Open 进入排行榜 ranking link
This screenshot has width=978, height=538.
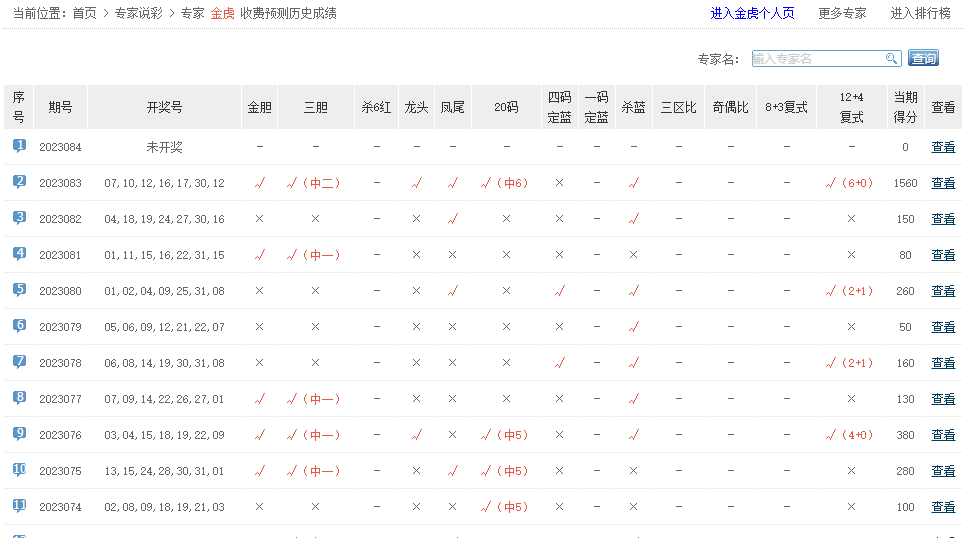click(920, 13)
